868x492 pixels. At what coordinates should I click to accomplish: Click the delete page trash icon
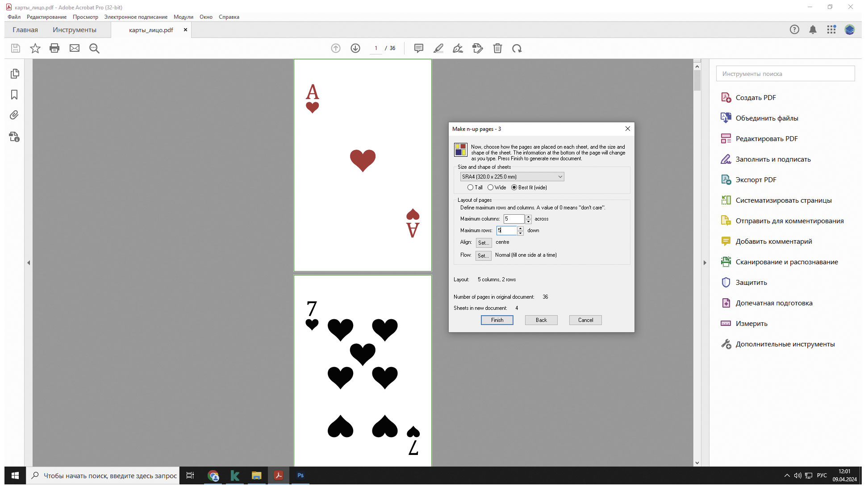[497, 48]
